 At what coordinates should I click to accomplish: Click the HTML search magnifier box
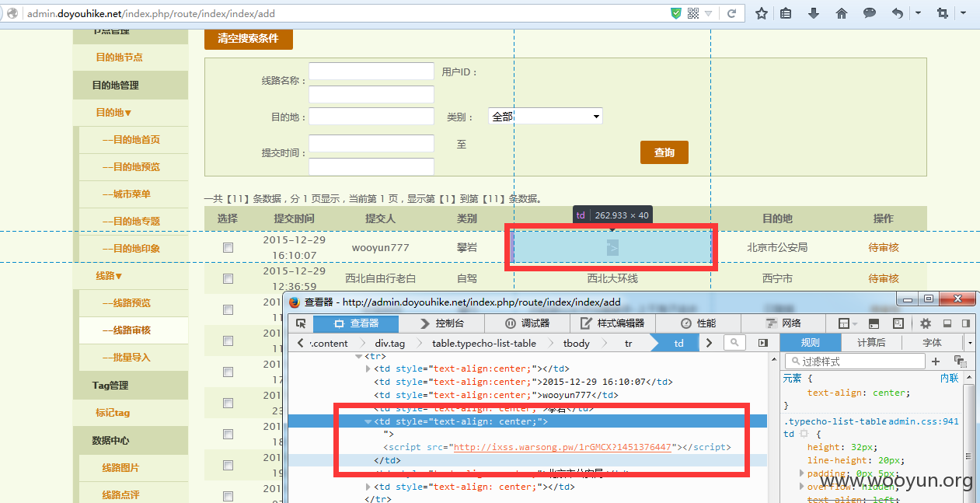coord(735,343)
